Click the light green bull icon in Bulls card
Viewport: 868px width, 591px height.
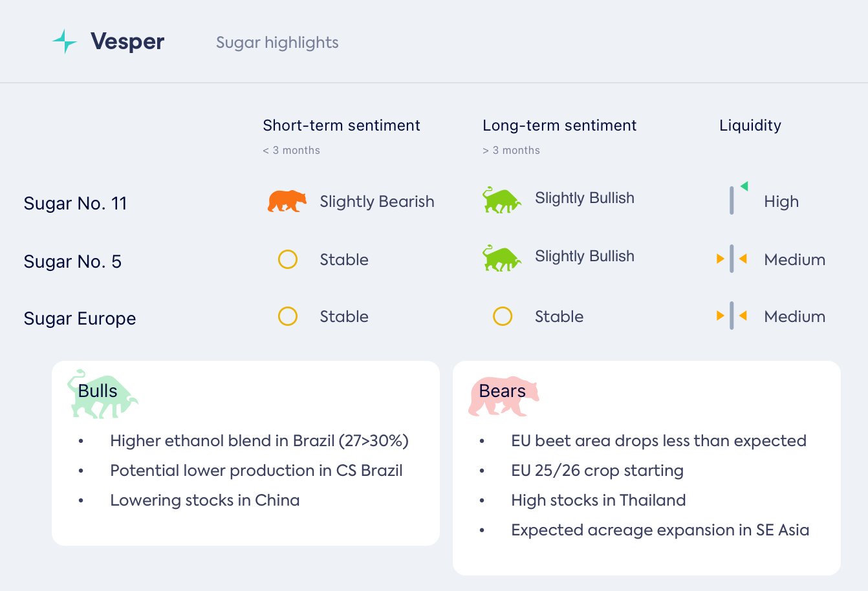tap(102, 394)
